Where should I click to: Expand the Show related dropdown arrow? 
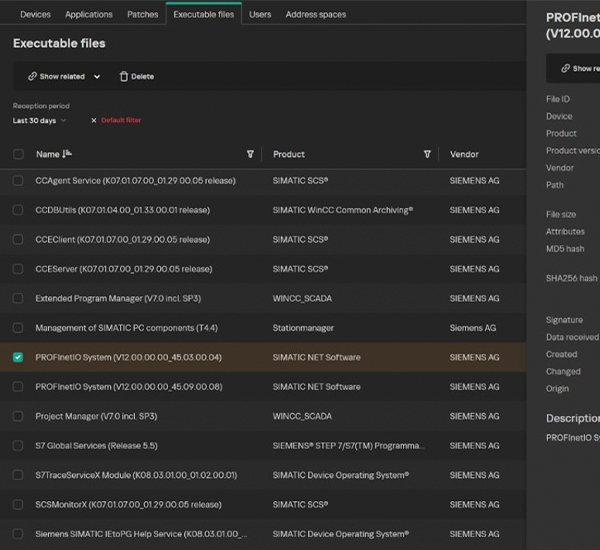[97, 77]
